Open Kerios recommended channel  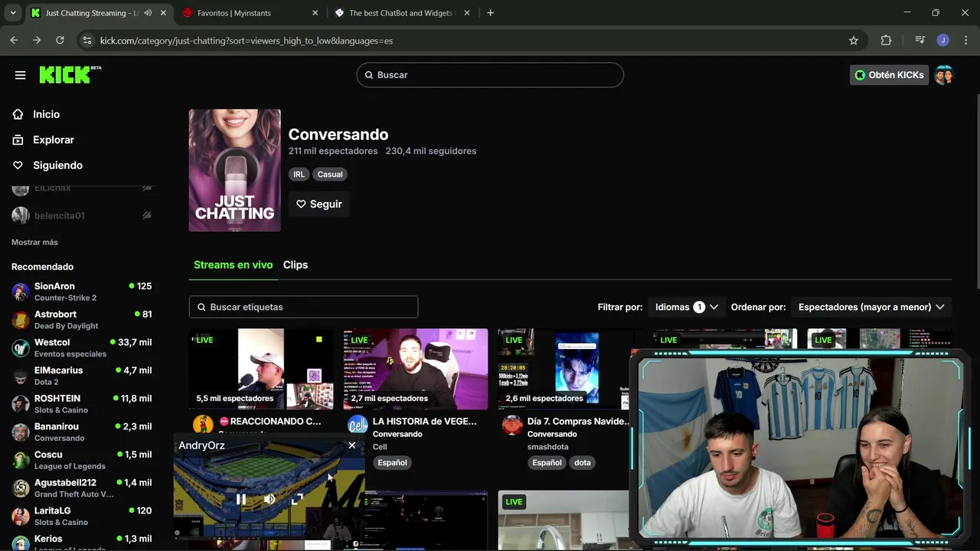(x=82, y=542)
